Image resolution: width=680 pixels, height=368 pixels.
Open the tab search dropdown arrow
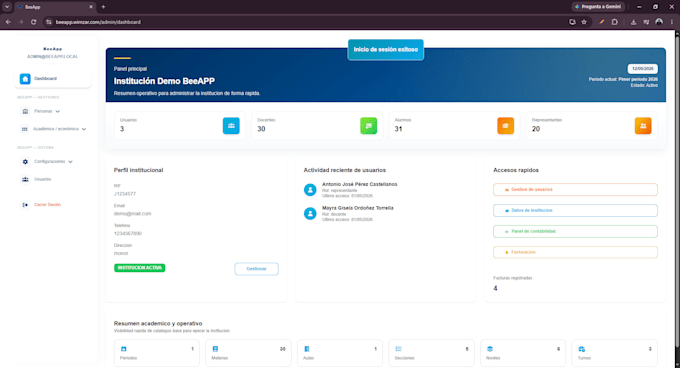pyautogui.click(x=7, y=7)
